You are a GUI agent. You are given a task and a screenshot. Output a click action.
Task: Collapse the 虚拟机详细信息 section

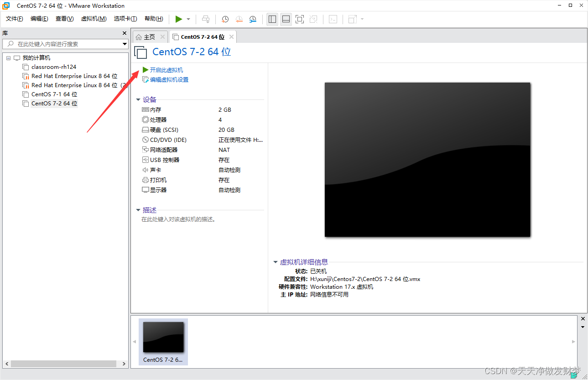[275, 262]
